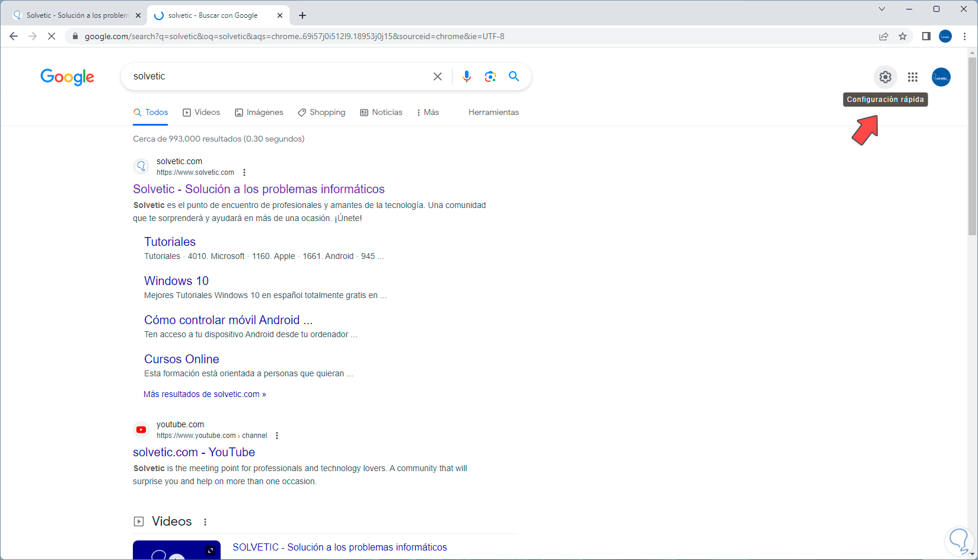
Task: Toggle the Chrome side panel
Action: (926, 36)
